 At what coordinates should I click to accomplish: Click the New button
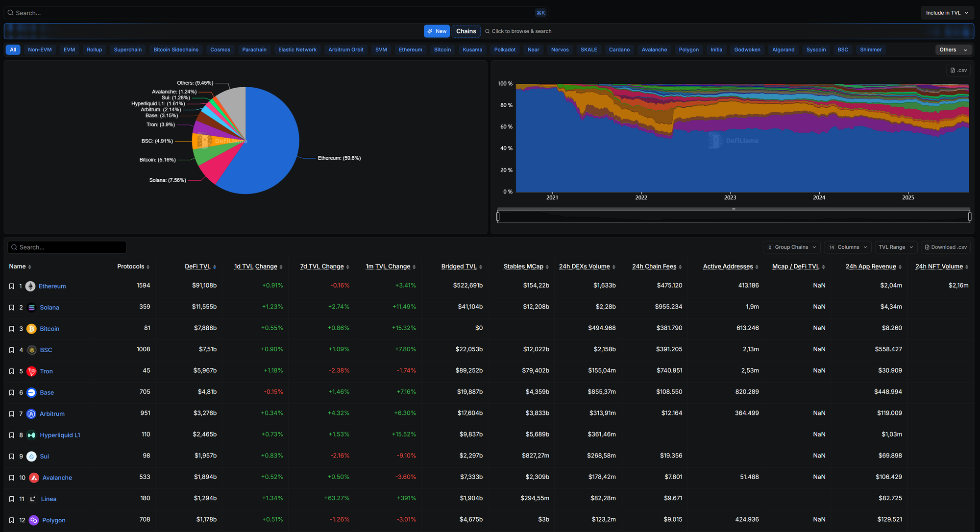coord(437,31)
